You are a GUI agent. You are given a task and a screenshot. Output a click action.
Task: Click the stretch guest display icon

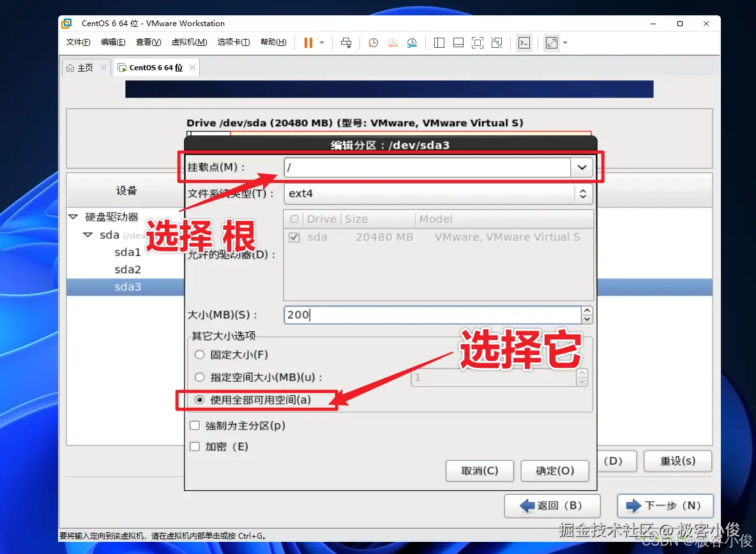552,43
